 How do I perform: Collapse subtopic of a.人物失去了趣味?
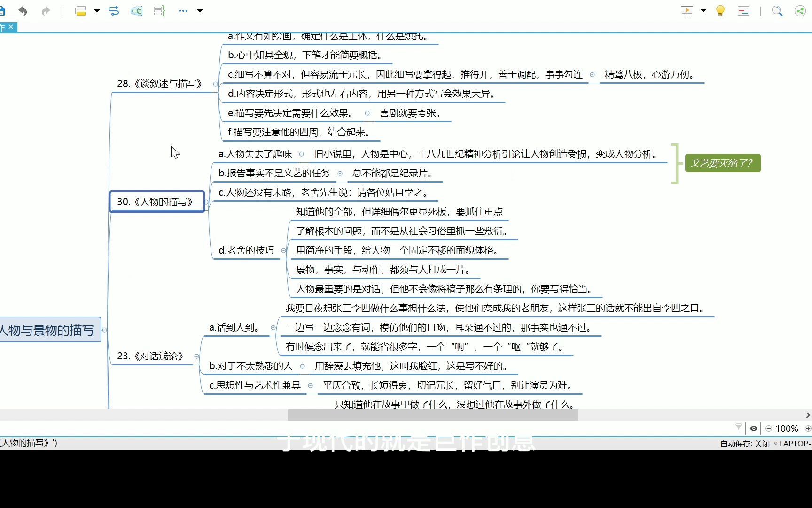pos(301,154)
